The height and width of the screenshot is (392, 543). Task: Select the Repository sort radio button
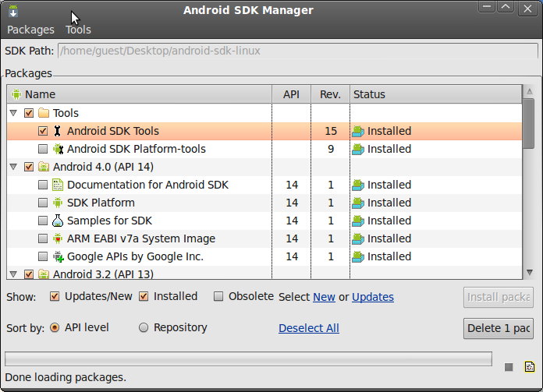[x=144, y=328]
